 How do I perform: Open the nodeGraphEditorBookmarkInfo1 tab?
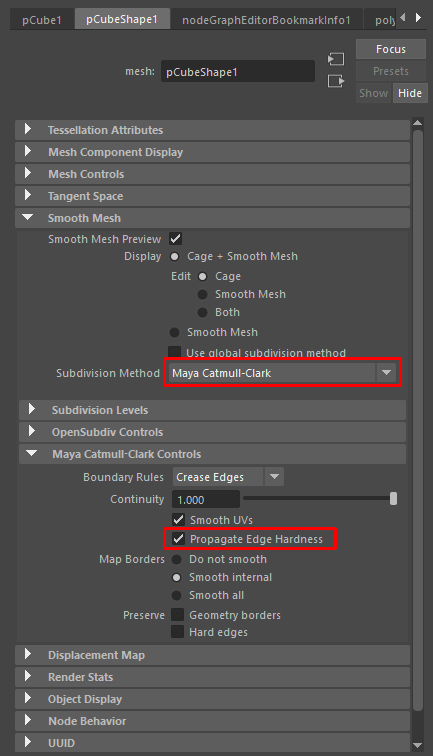coord(266,20)
